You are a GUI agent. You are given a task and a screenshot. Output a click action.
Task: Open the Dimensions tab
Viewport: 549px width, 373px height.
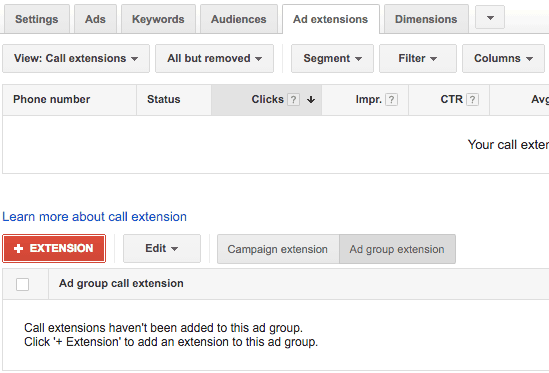(x=426, y=19)
